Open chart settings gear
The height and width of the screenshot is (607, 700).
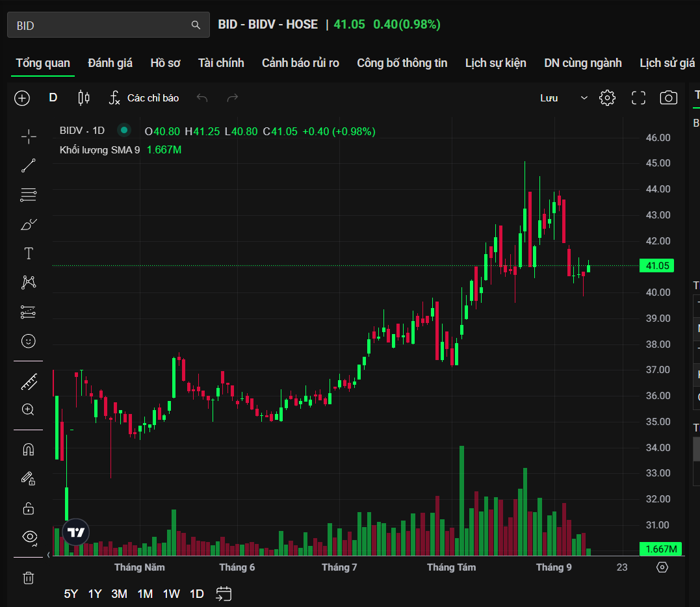click(607, 97)
